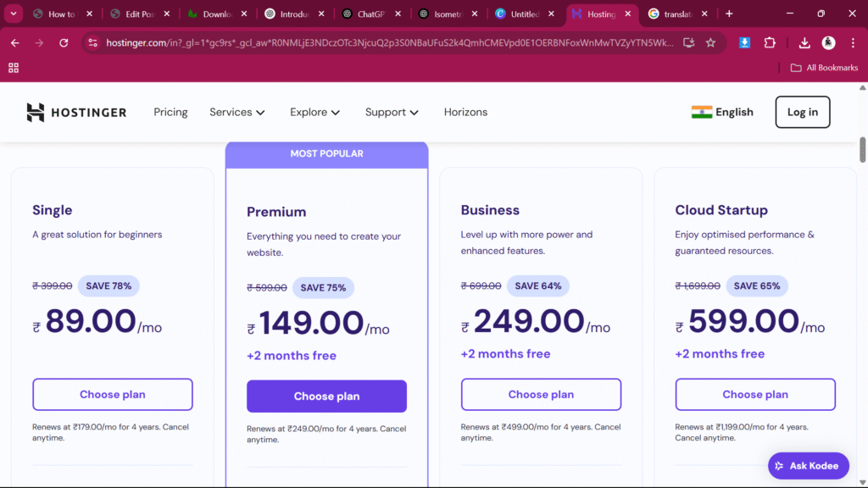Open the Ask Kodee chat button
868x488 pixels.
point(808,465)
